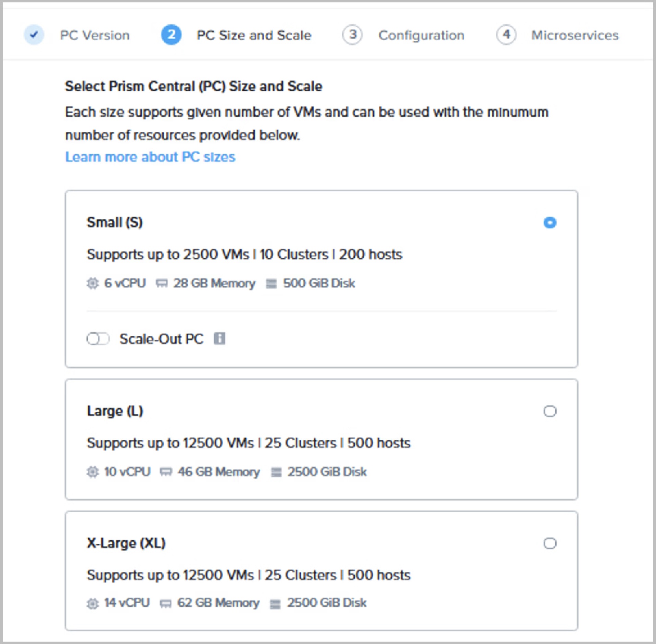Image resolution: width=656 pixels, height=644 pixels.
Task: Click the step 4 circle icon
Action: click(506, 35)
